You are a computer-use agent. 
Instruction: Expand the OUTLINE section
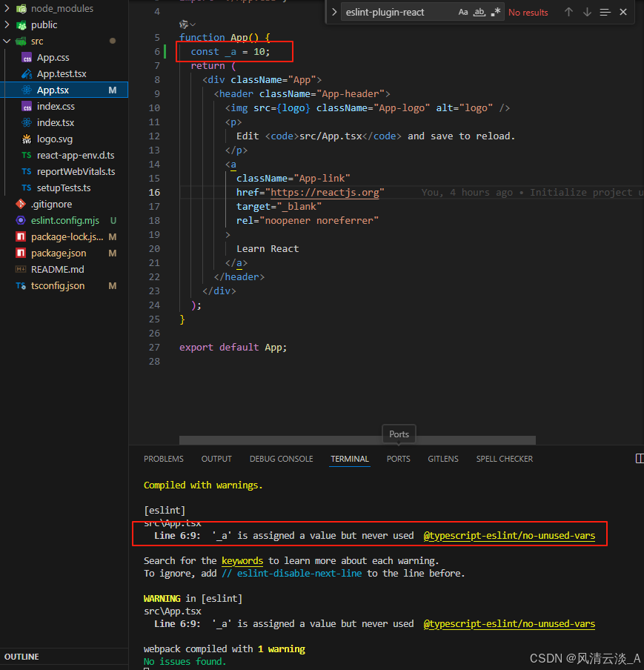(64, 657)
